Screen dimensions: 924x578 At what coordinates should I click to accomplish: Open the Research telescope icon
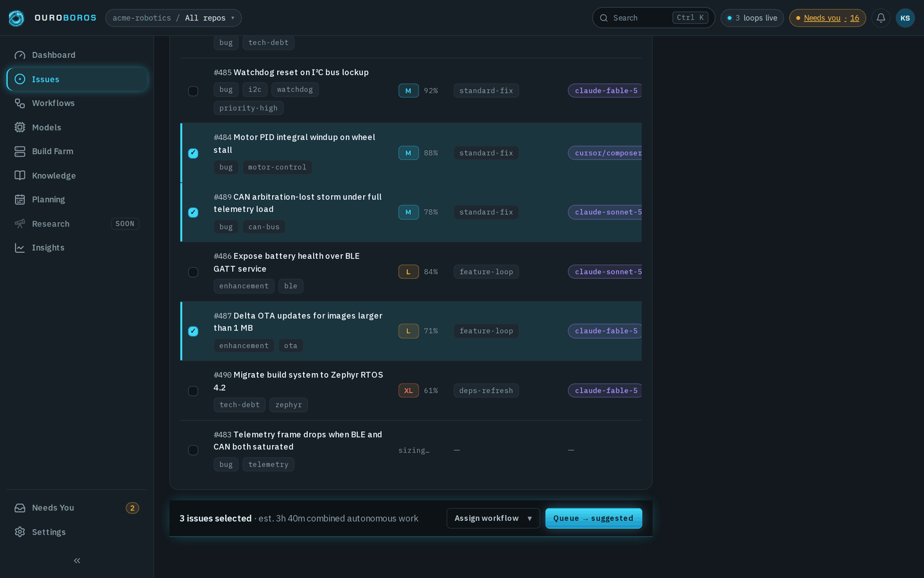[20, 223]
